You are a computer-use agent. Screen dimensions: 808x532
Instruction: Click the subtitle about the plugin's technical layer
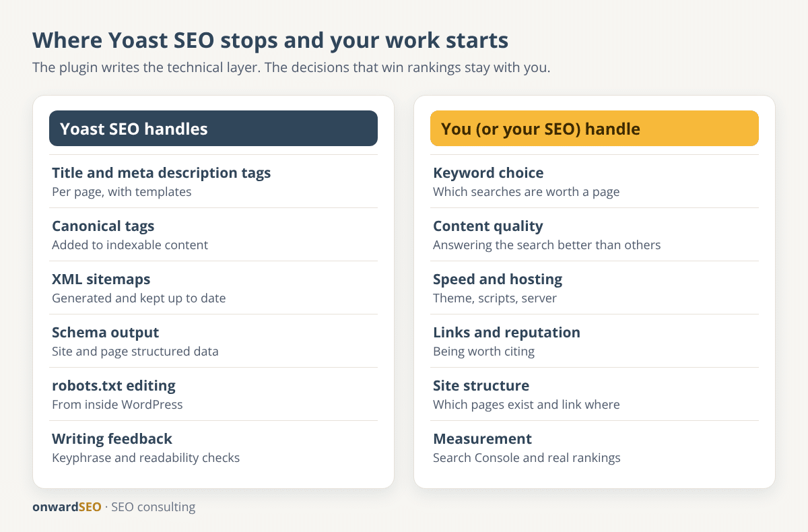tap(292, 68)
